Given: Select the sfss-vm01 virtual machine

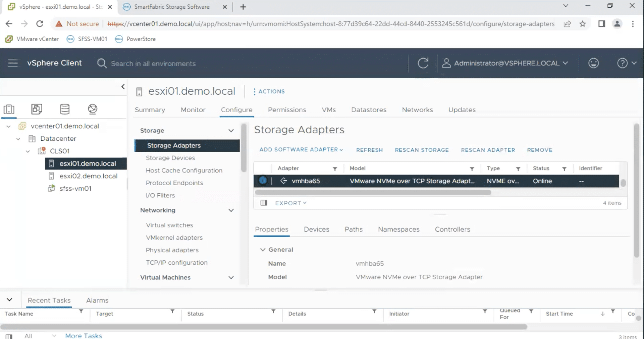Looking at the screenshot, I should [75, 188].
